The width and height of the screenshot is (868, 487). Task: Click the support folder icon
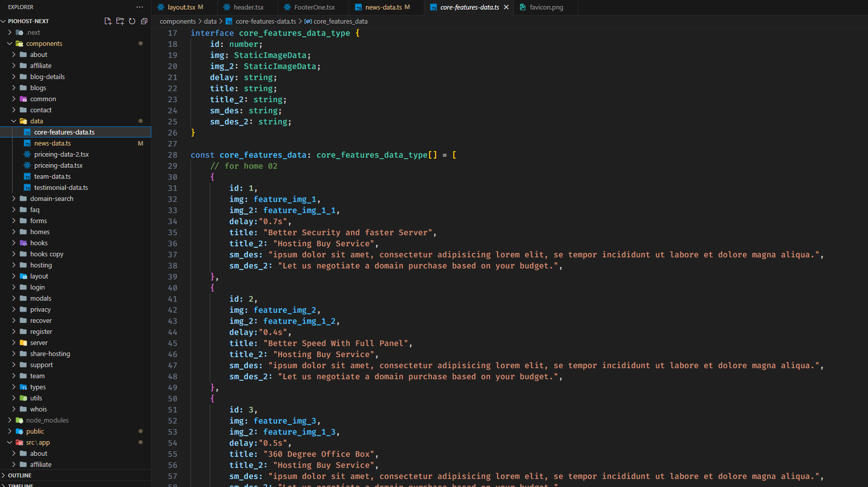tap(23, 365)
